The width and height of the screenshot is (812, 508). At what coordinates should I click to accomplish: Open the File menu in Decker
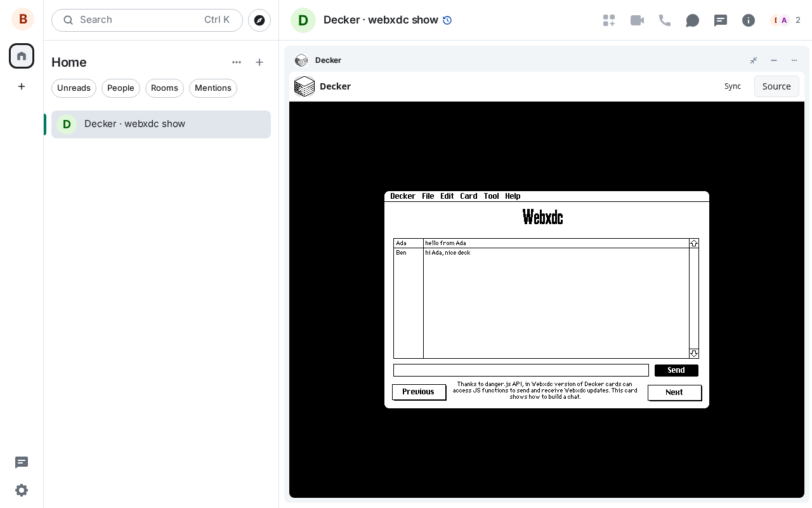click(428, 196)
